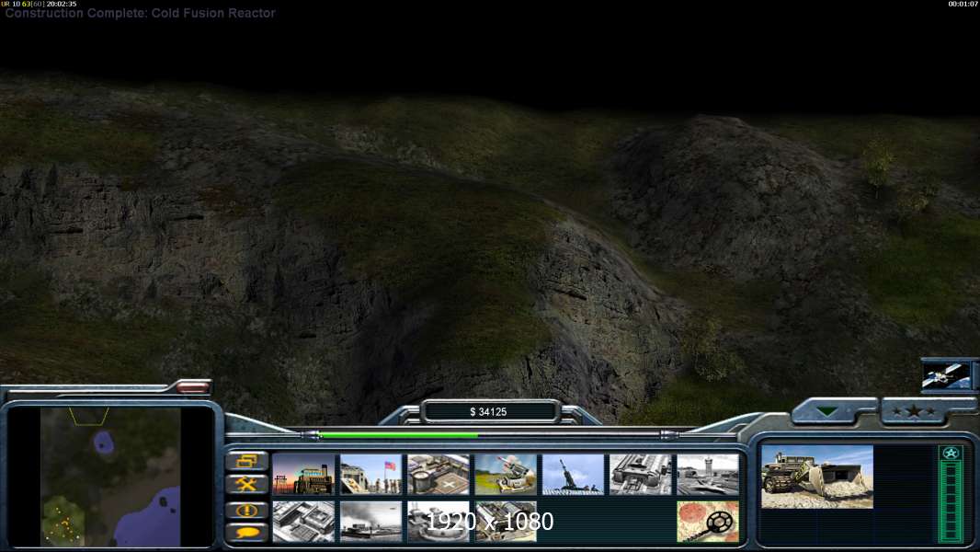Click the Spy Satellite power shortcut icon
The height and width of the screenshot is (552, 980).
pyautogui.click(x=947, y=375)
